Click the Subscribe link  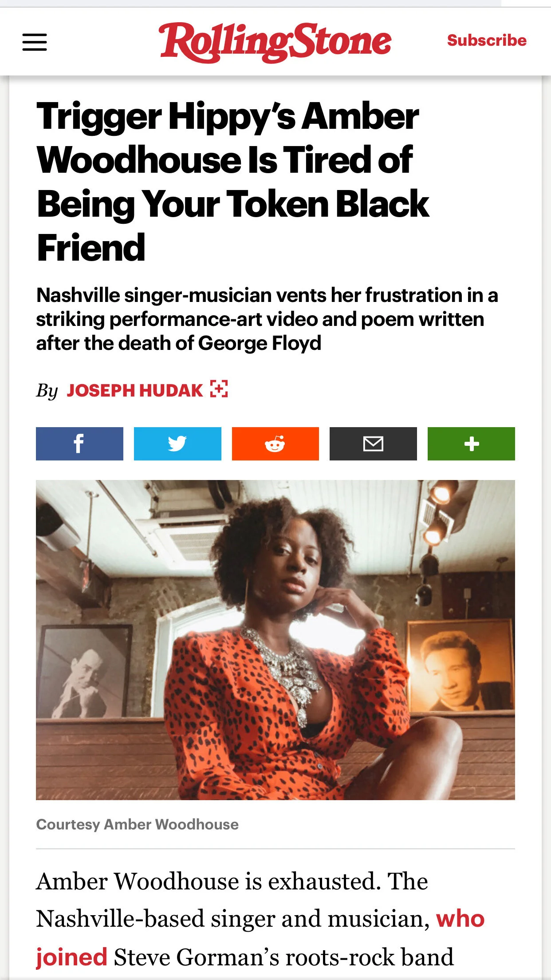487,40
